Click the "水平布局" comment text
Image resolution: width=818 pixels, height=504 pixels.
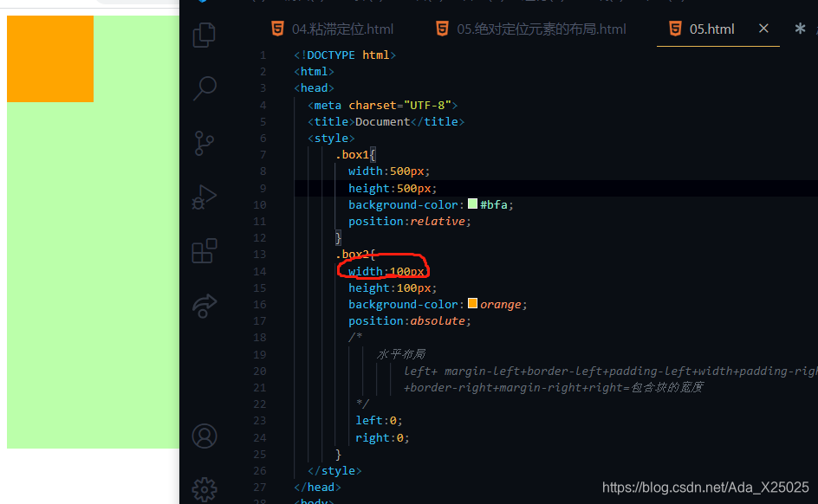(400, 354)
